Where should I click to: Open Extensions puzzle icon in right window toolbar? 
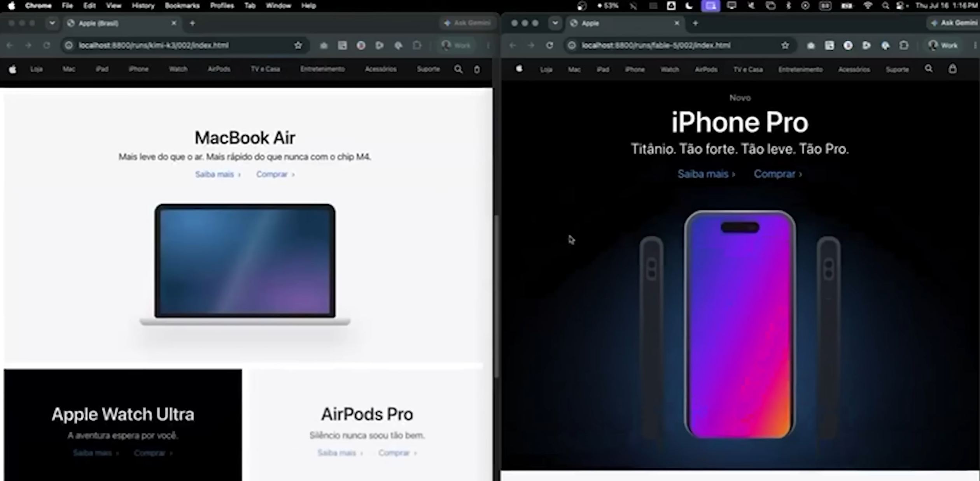tap(904, 46)
